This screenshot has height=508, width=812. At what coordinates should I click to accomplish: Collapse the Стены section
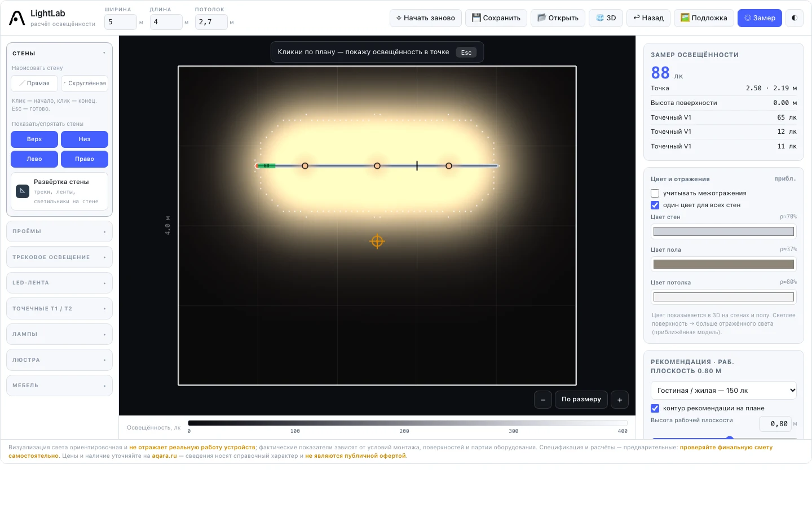(x=59, y=53)
